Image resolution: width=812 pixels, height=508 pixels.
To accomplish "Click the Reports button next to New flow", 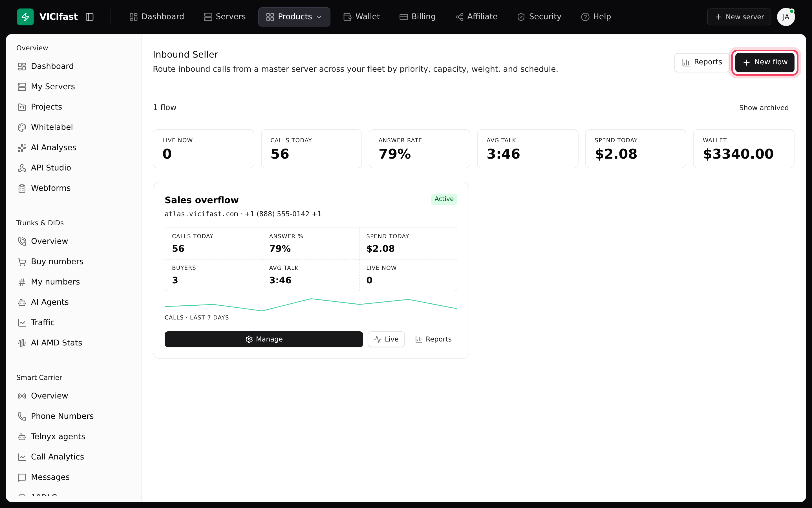I will pyautogui.click(x=701, y=62).
